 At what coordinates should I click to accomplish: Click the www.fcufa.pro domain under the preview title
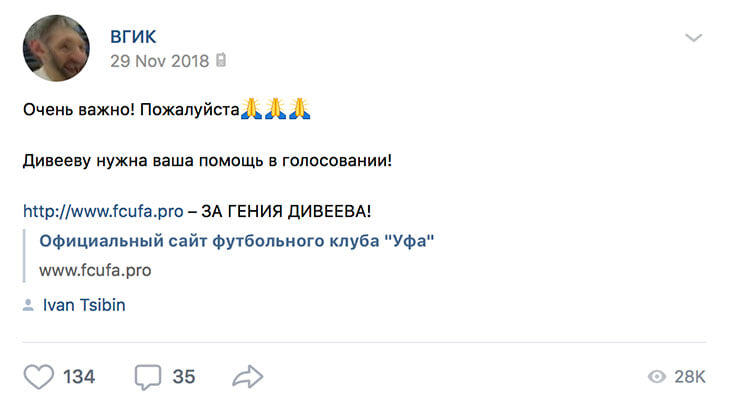95,271
